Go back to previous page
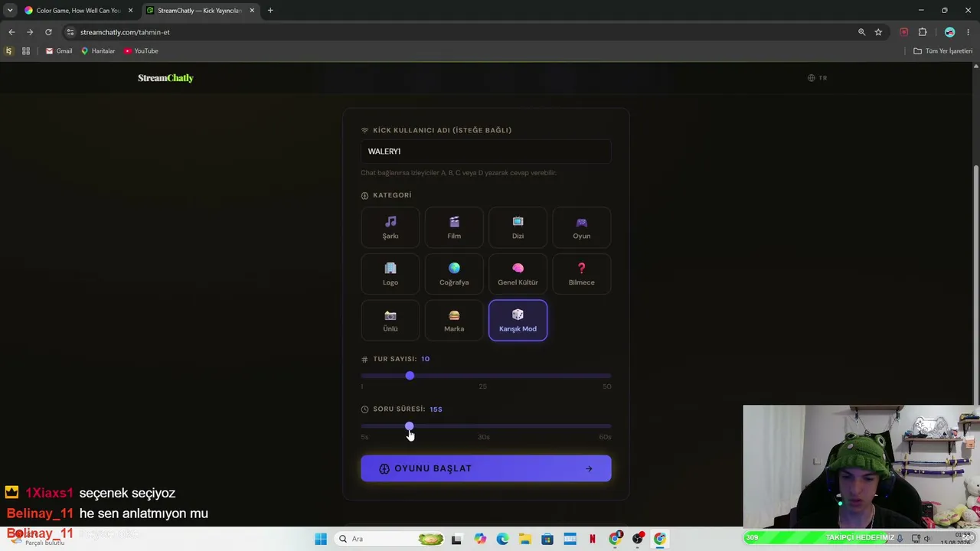 (x=11, y=32)
